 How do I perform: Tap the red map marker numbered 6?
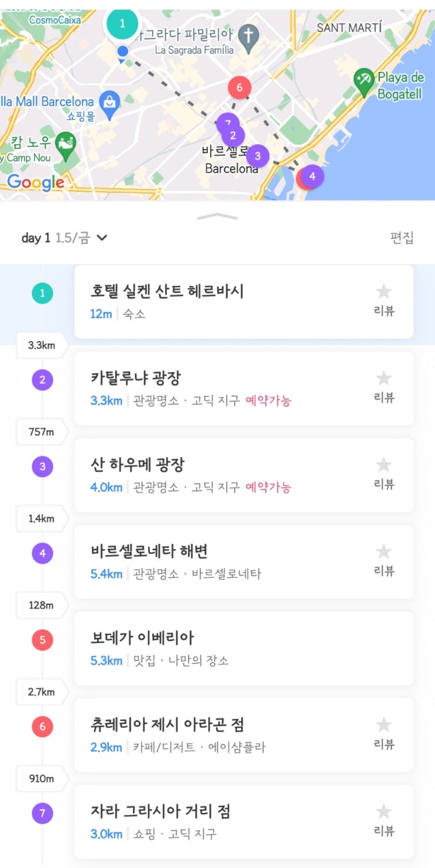[x=239, y=88]
